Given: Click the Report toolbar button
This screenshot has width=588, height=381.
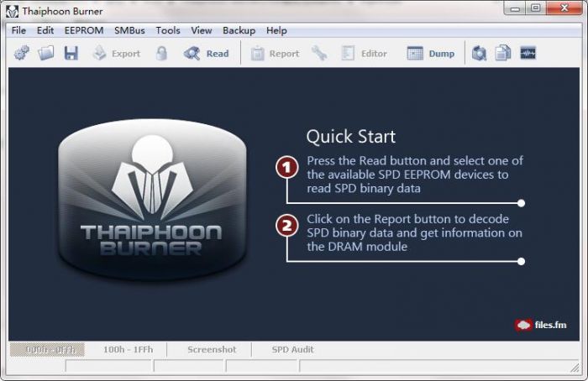Looking at the screenshot, I should [x=275, y=54].
